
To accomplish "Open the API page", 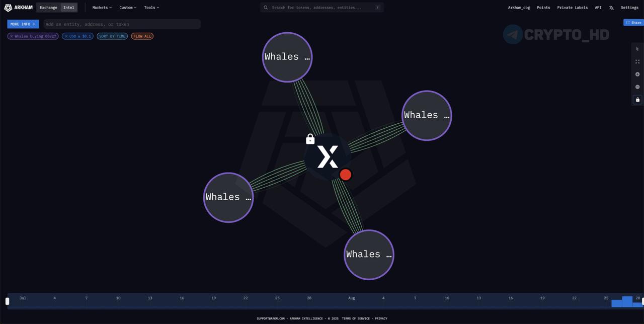I will point(598,8).
